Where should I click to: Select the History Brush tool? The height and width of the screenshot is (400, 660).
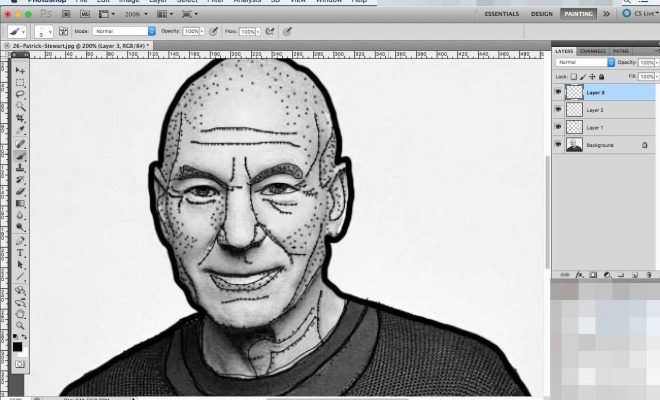[x=20, y=180]
